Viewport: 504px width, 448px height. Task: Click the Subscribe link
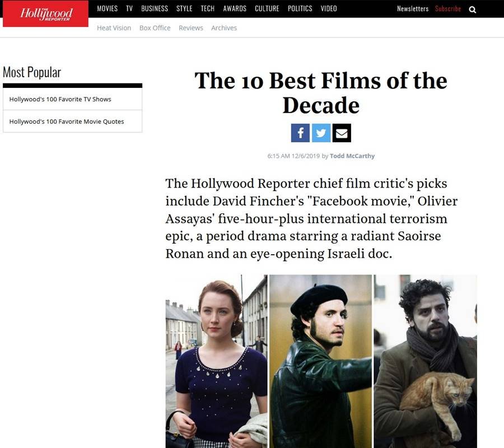pyautogui.click(x=448, y=8)
